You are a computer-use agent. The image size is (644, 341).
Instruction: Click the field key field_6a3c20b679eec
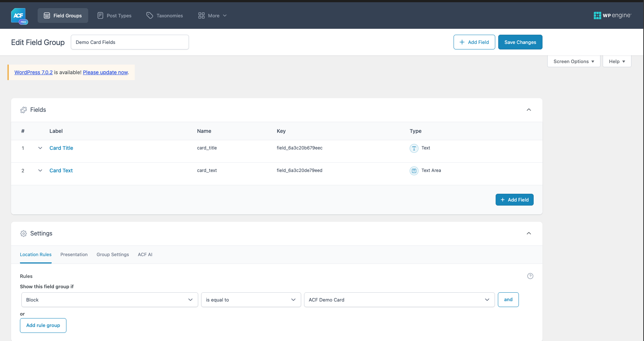point(300,148)
